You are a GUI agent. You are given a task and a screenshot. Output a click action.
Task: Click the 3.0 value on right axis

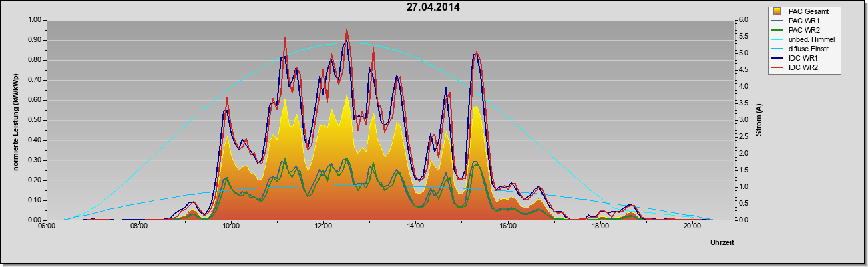[742, 120]
